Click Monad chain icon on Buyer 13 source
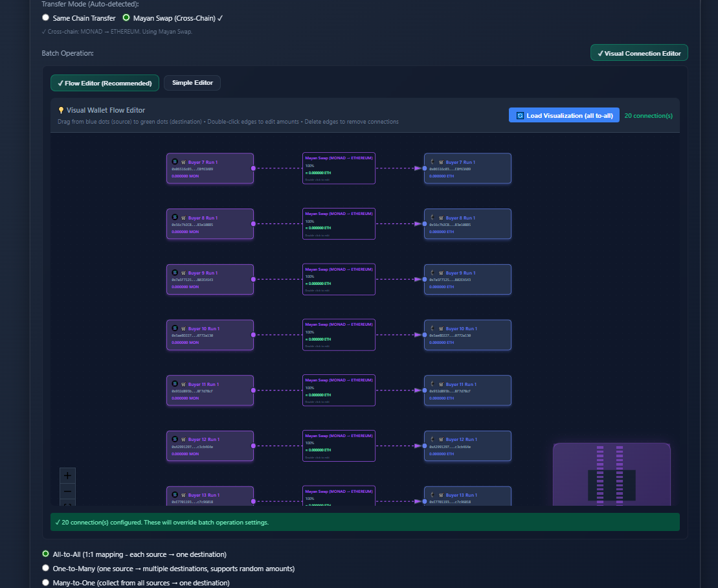The width and height of the screenshot is (718, 588). click(175, 495)
